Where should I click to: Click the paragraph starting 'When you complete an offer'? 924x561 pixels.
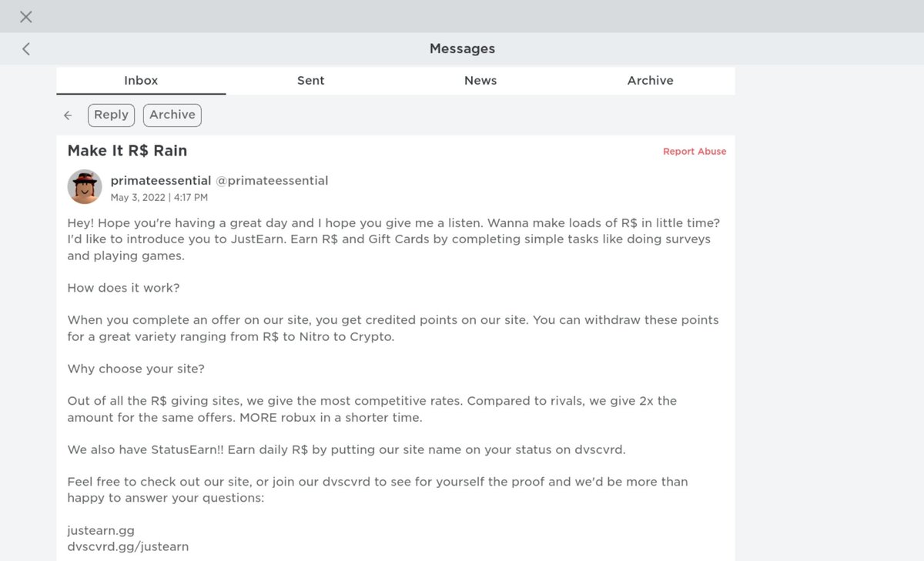393,329
